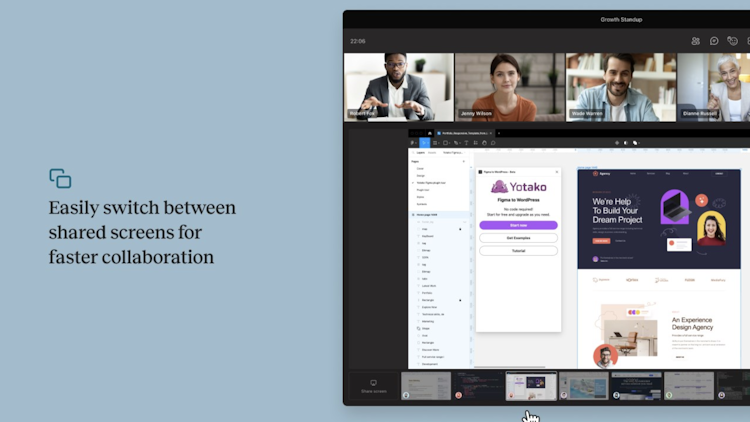
Task: Click the mask icon in toolbar
Action: pyautogui.click(x=626, y=143)
